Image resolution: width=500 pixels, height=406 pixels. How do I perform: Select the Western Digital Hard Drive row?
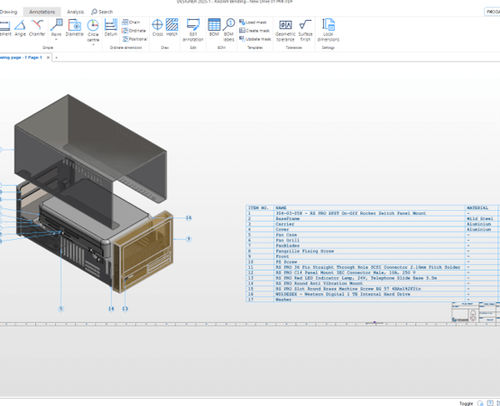pyautogui.click(x=372, y=294)
